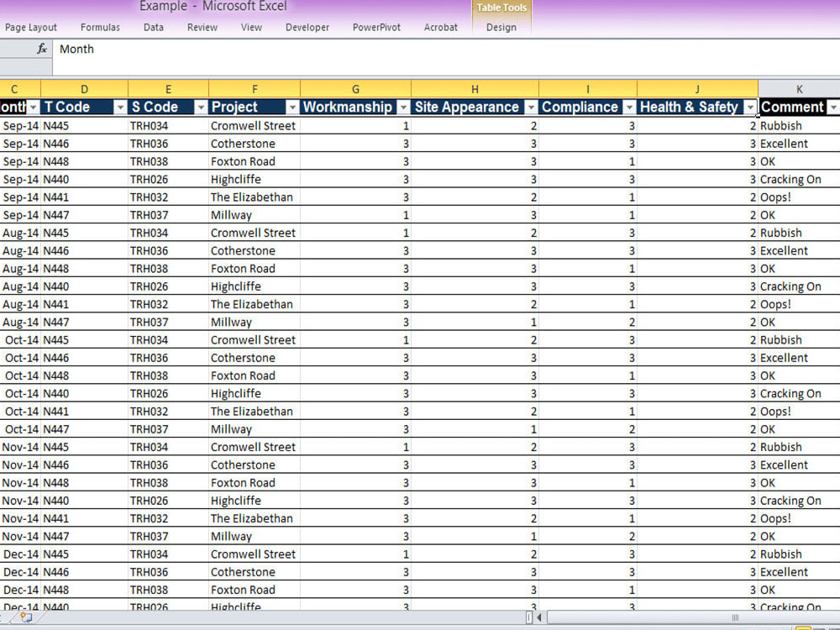This screenshot has height=630, width=840.
Task: Select column D header
Action: pos(84,89)
